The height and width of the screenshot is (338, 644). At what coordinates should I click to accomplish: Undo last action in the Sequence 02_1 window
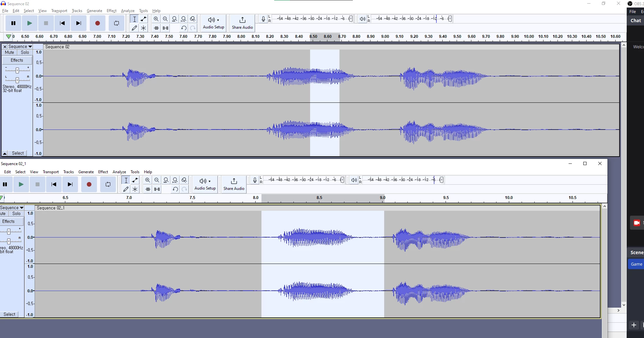175,189
